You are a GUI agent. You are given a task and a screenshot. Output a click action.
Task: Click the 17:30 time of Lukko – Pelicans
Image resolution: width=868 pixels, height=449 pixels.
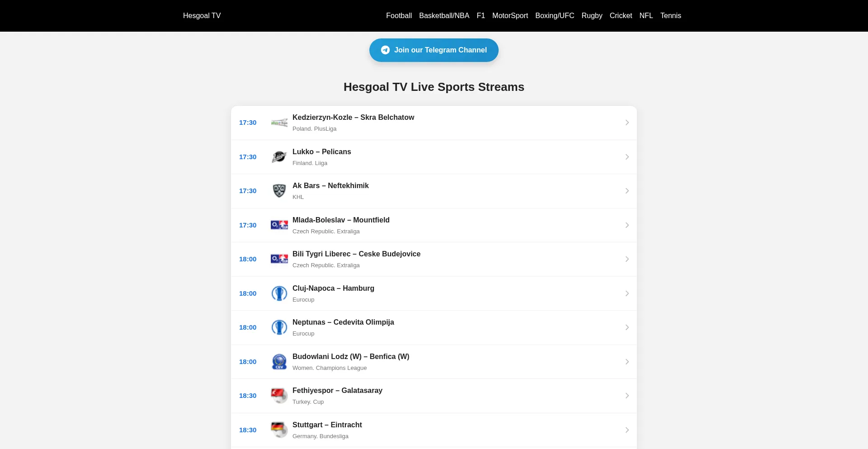pos(248,157)
